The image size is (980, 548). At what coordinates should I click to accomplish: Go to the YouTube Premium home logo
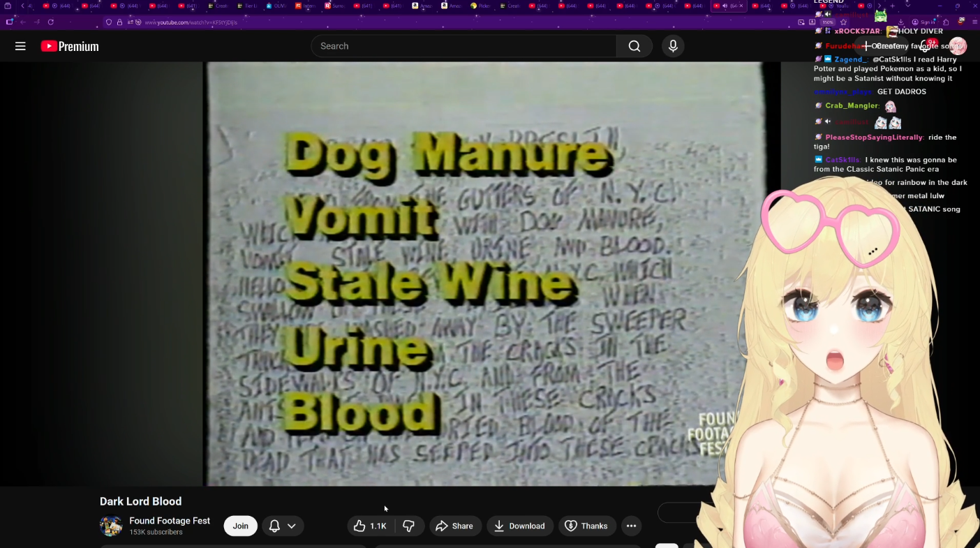(70, 46)
